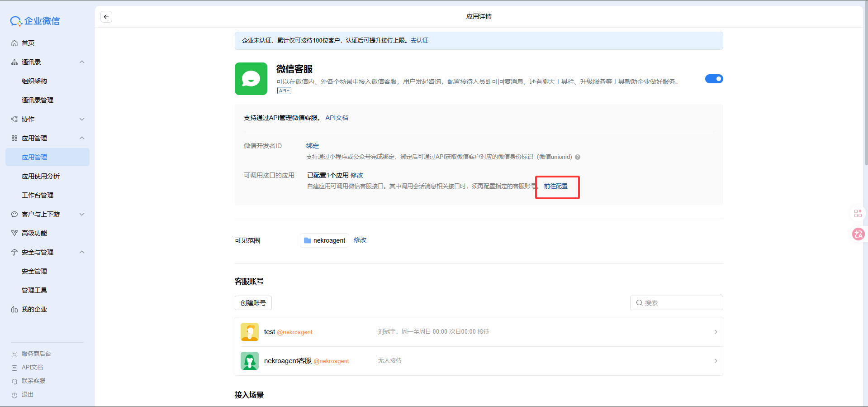This screenshot has width=868, height=407.
Task: Open test account row arrow
Action: (x=716, y=332)
